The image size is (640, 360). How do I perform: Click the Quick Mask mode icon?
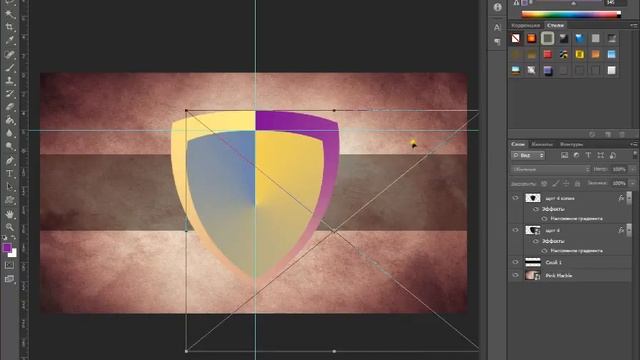click(9, 265)
